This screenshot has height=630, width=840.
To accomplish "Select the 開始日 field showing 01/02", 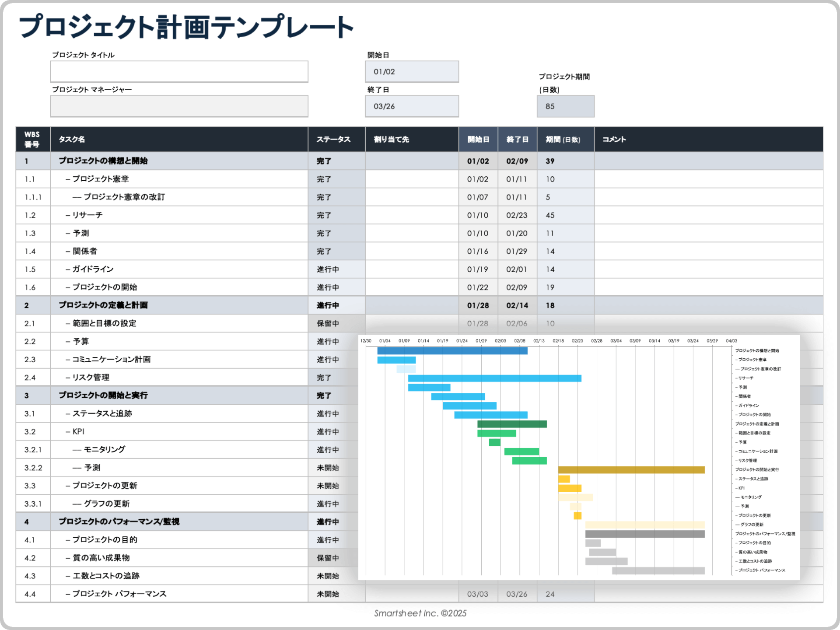I will tap(411, 71).
